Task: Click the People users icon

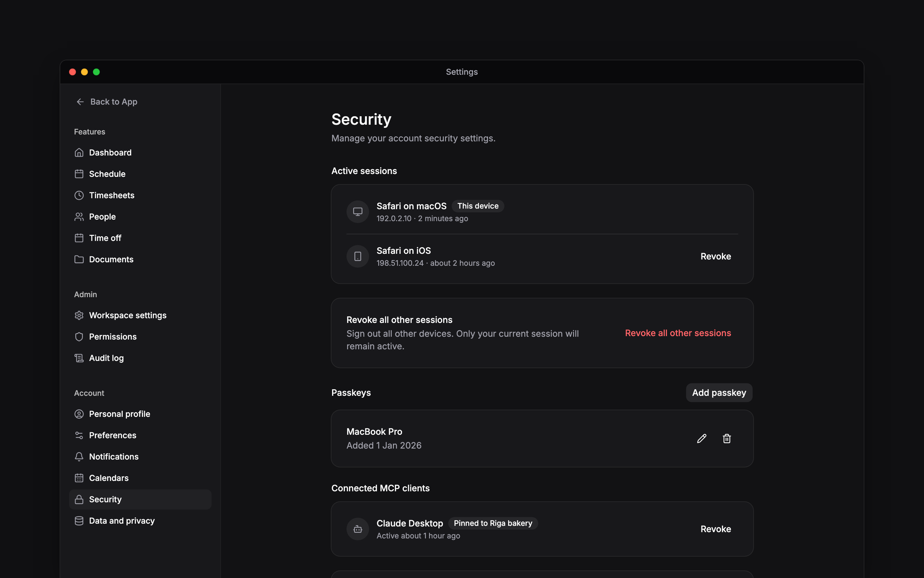Action: tap(79, 217)
